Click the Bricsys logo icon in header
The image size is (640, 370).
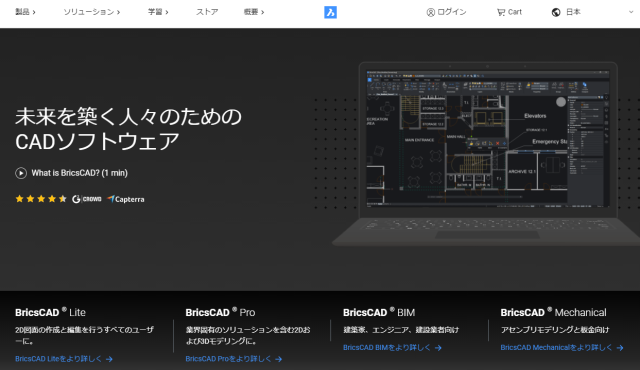point(330,12)
